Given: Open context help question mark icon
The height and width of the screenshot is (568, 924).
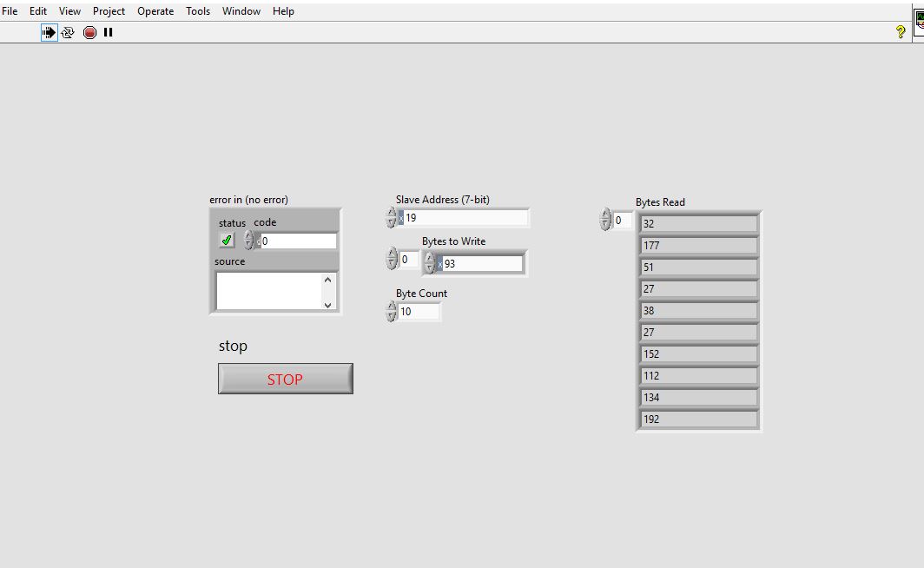Looking at the screenshot, I should [x=900, y=32].
